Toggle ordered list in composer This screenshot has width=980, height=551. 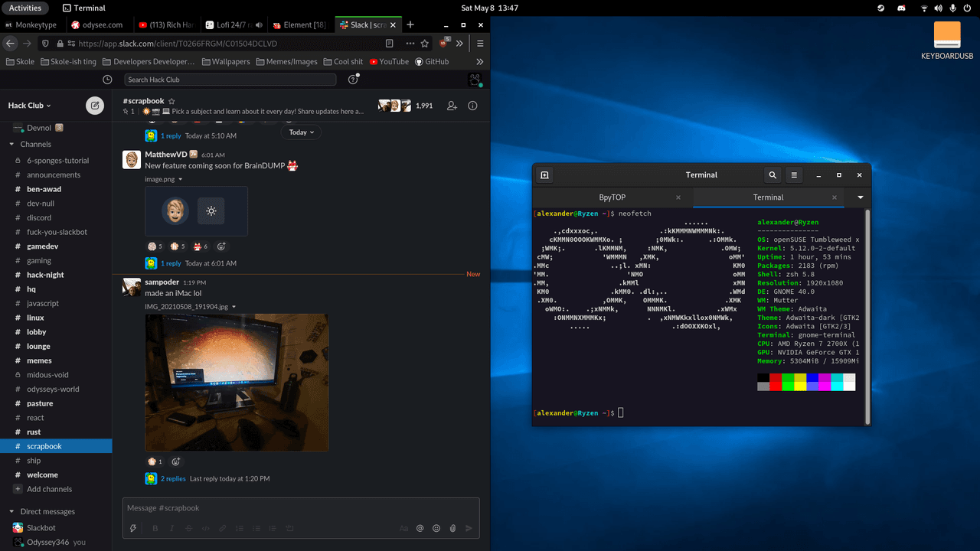240,528
